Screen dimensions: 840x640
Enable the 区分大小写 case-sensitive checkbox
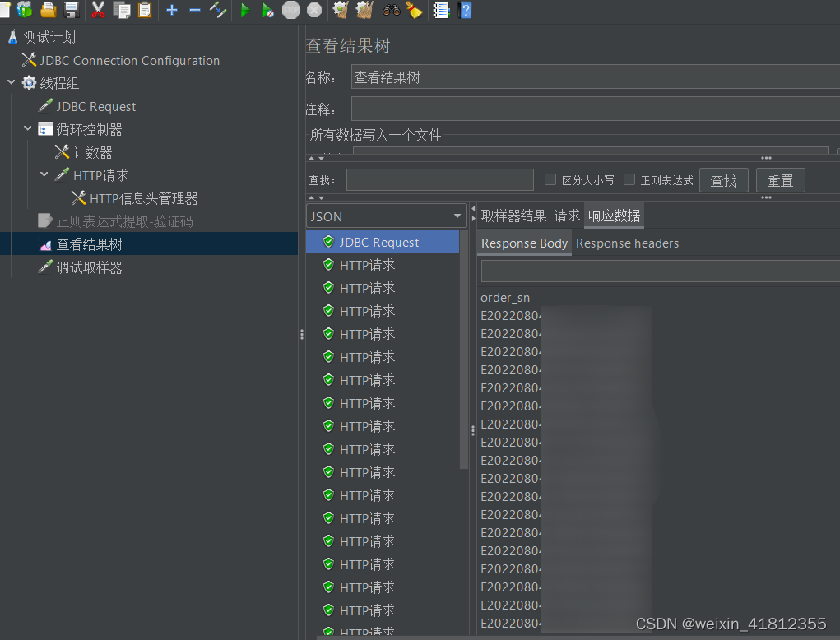550,180
